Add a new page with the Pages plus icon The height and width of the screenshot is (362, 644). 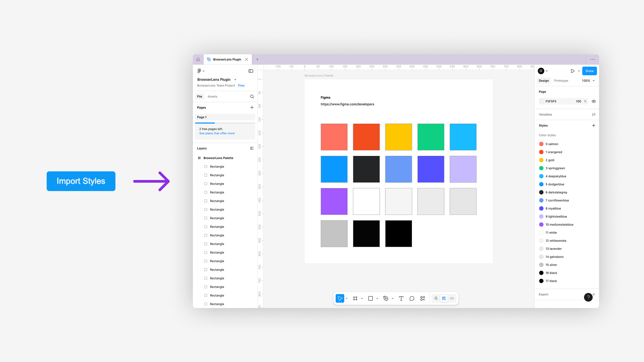click(252, 108)
